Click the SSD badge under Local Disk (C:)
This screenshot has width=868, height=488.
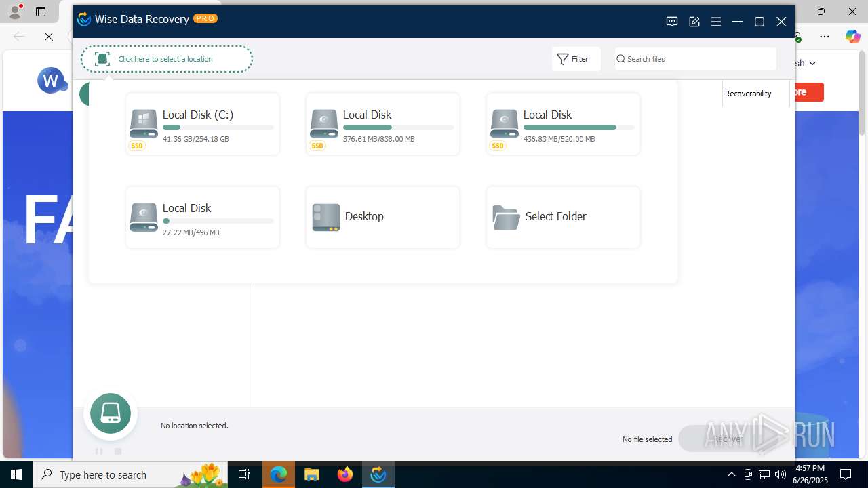[x=138, y=146]
